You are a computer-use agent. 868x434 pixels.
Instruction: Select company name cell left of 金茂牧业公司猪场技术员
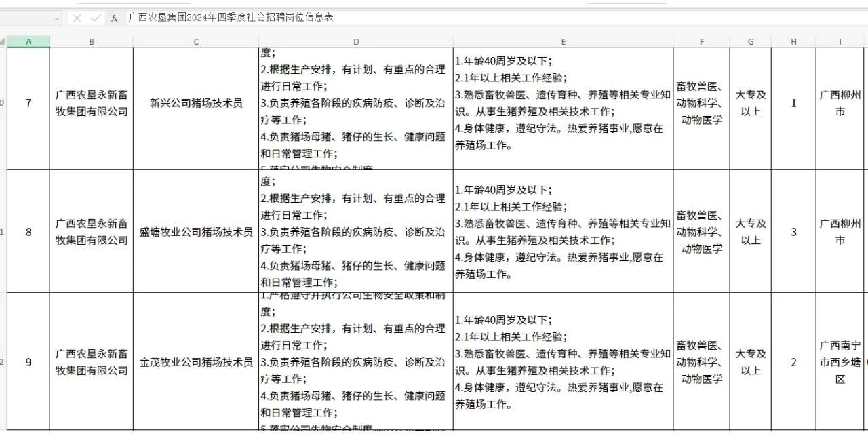[x=92, y=361]
